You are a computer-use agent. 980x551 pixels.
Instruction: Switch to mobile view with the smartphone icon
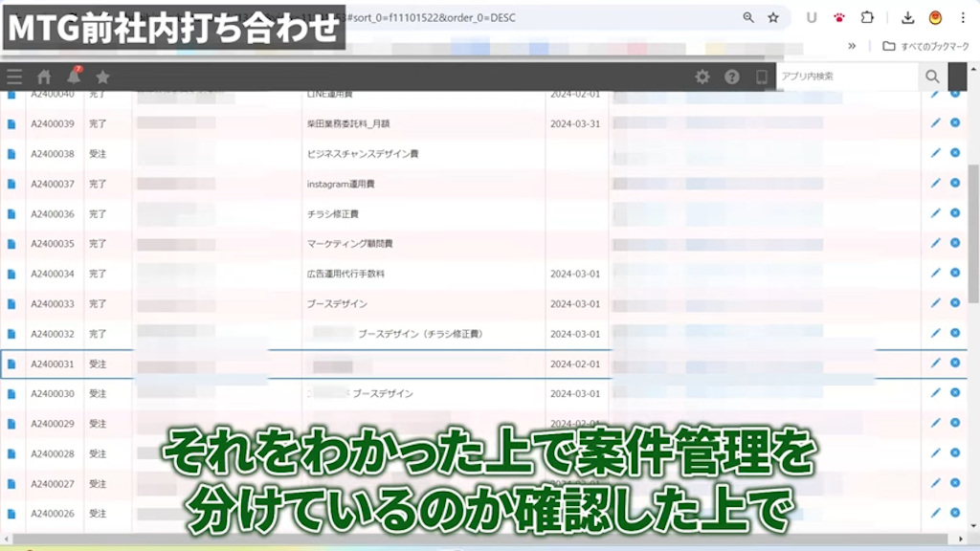click(762, 77)
